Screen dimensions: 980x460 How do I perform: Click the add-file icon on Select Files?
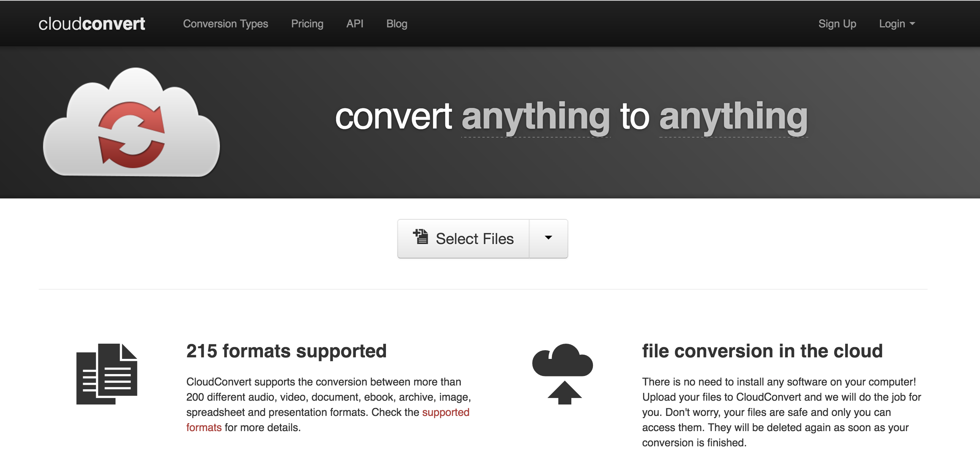(x=421, y=236)
